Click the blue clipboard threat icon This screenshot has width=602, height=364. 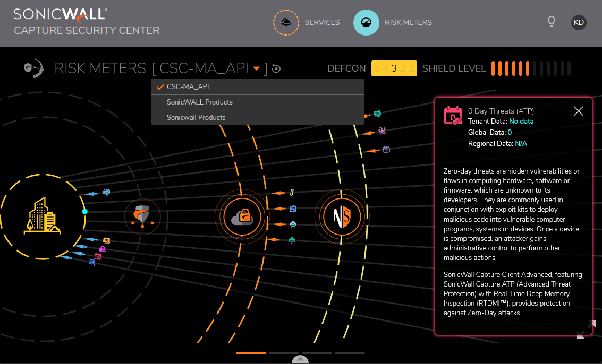coord(293,209)
